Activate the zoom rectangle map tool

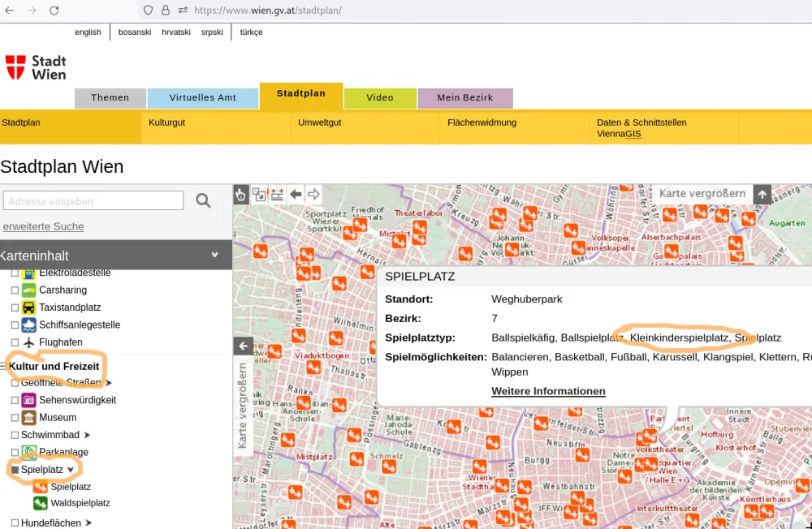(259, 195)
